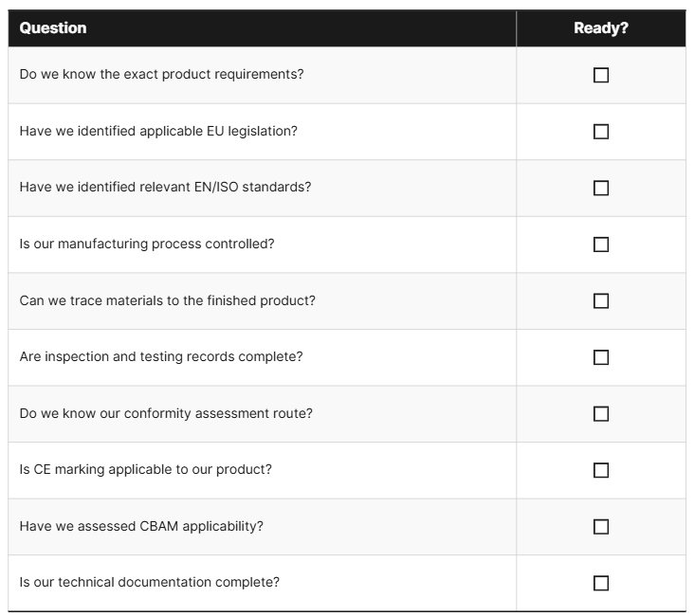Select the 'Is our technical documentation complete?' text
This screenshot has height=616, width=695.
pos(150,582)
